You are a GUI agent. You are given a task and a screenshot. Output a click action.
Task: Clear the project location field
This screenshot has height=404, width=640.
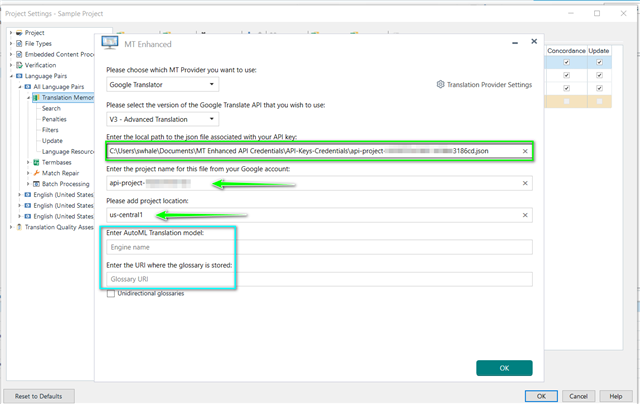point(525,215)
